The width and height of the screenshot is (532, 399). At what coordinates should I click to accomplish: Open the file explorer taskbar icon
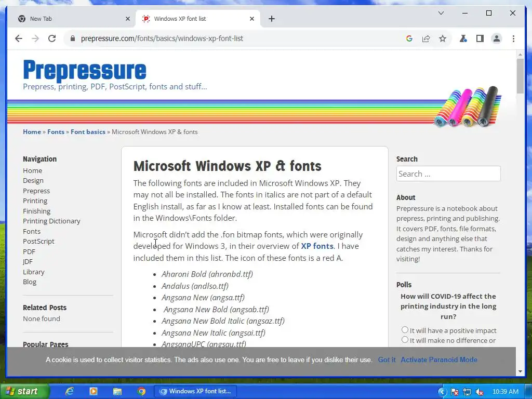click(x=117, y=391)
